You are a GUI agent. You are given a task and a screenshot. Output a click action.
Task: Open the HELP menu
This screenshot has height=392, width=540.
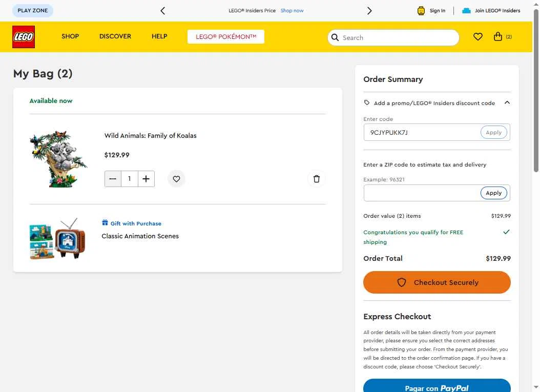(159, 36)
